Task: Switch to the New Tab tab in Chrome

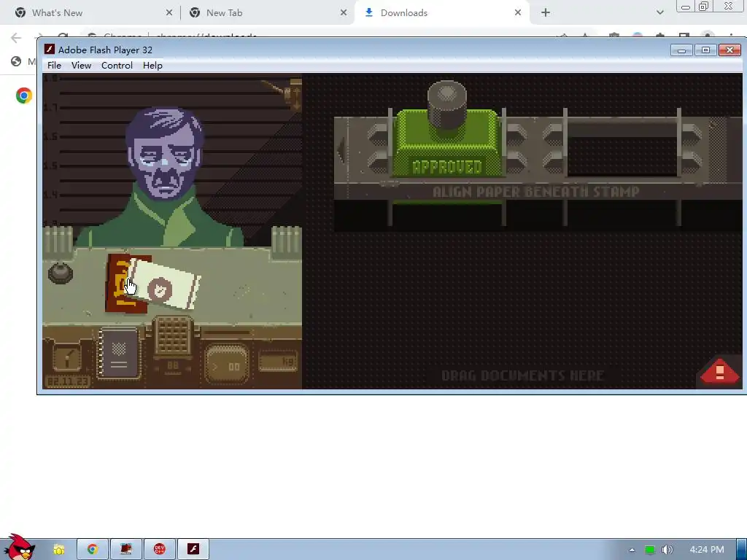Action: click(266, 13)
